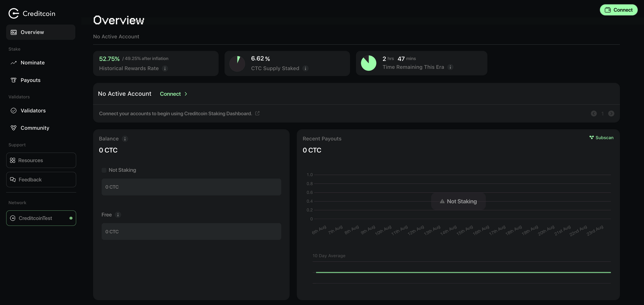Show info for Balance
This screenshot has height=305, width=644.
tap(125, 139)
